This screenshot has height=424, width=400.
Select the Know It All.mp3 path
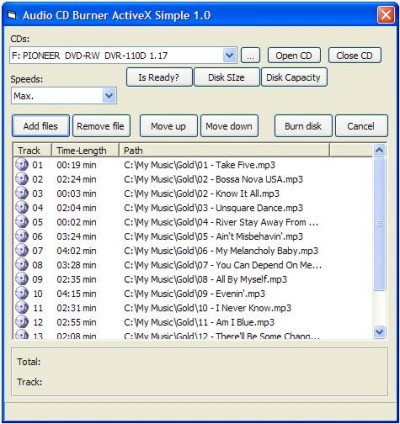click(x=202, y=193)
